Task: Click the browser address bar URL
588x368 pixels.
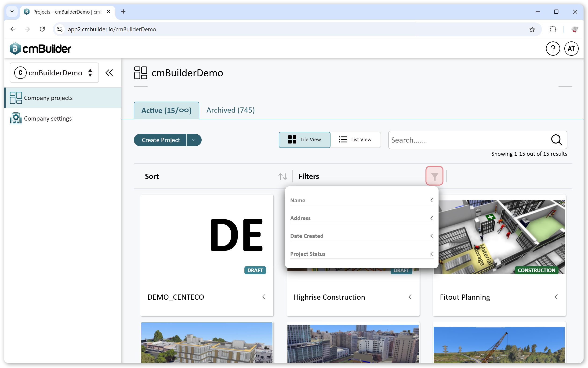Action: click(112, 29)
